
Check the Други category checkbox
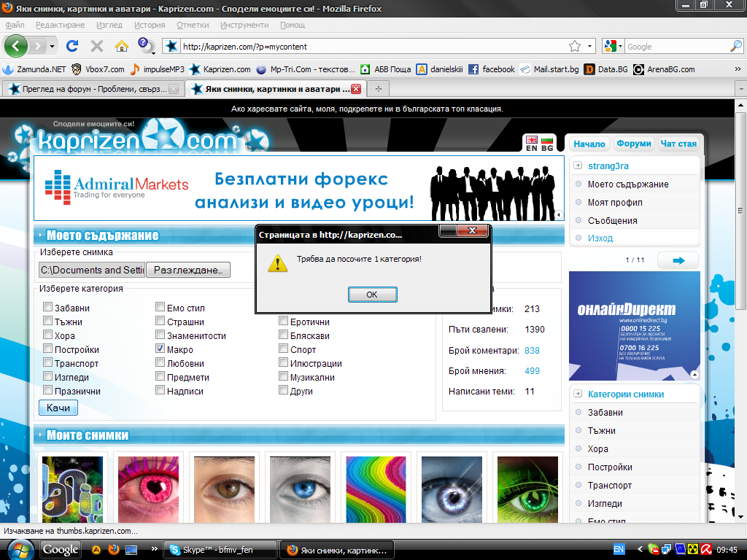[x=284, y=390]
